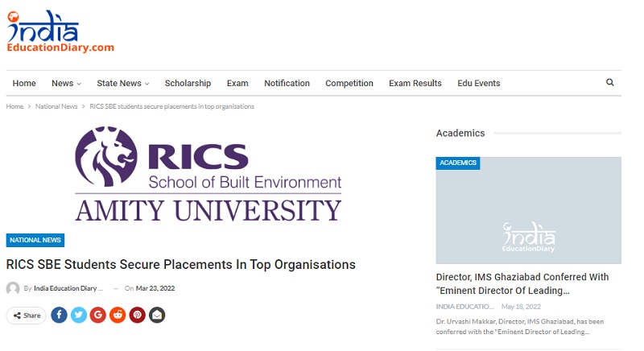The height and width of the screenshot is (351, 644).
Task: Share article via email icon
Action: 157,315
